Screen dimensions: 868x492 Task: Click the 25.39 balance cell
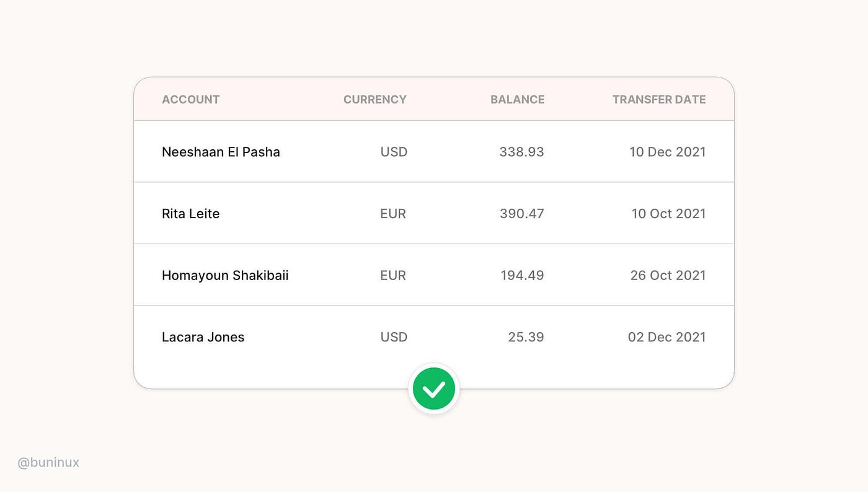point(525,337)
